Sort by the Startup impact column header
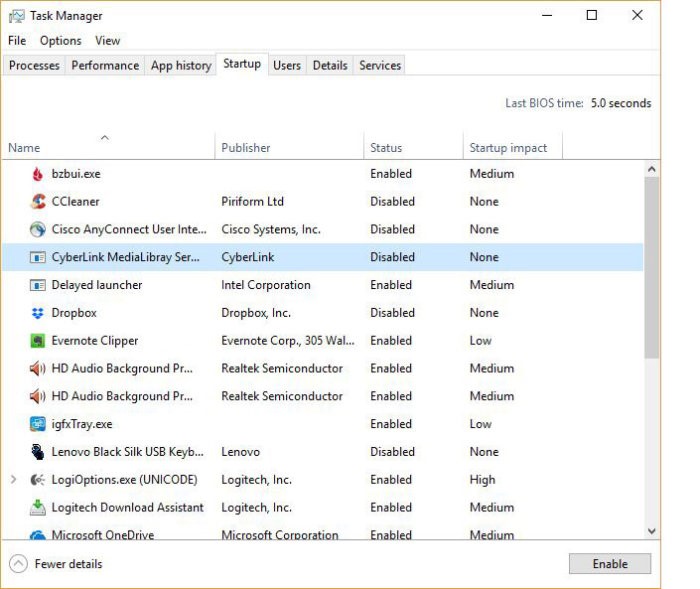 (513, 146)
